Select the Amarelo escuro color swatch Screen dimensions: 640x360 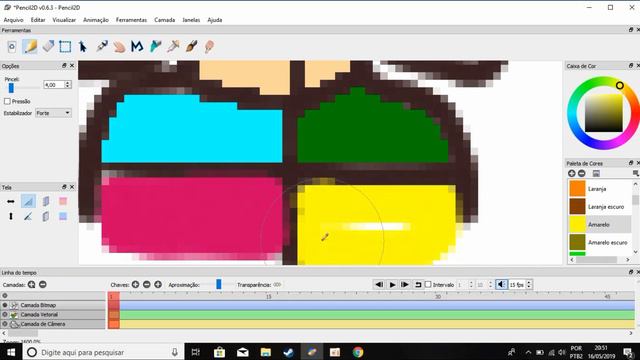577,242
